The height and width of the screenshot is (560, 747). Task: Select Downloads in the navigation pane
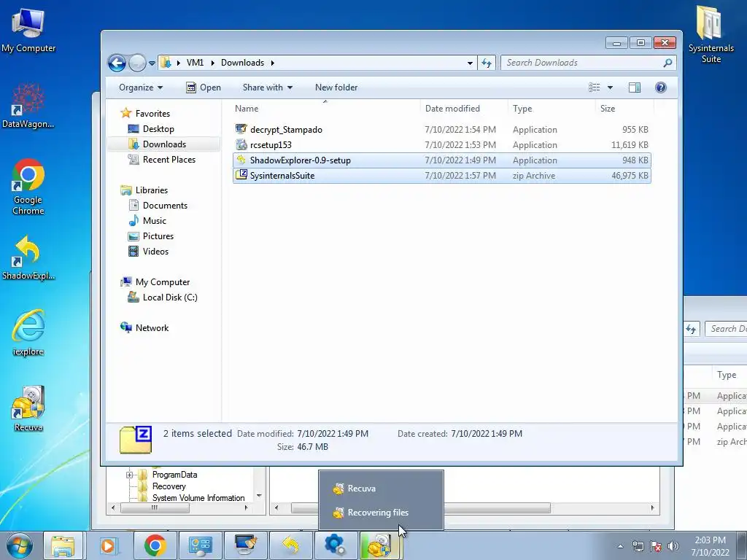coord(164,144)
